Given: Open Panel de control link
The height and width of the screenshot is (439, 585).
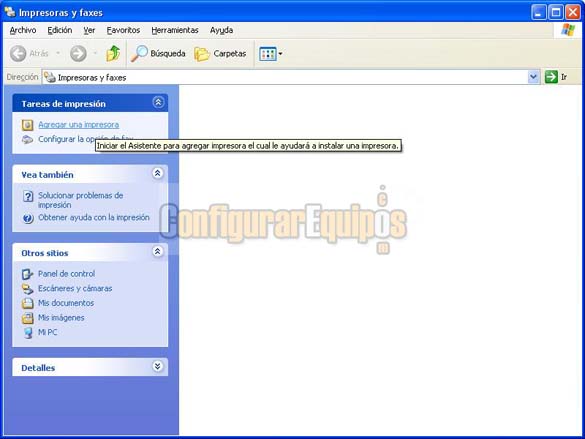Looking at the screenshot, I should click(x=66, y=274).
